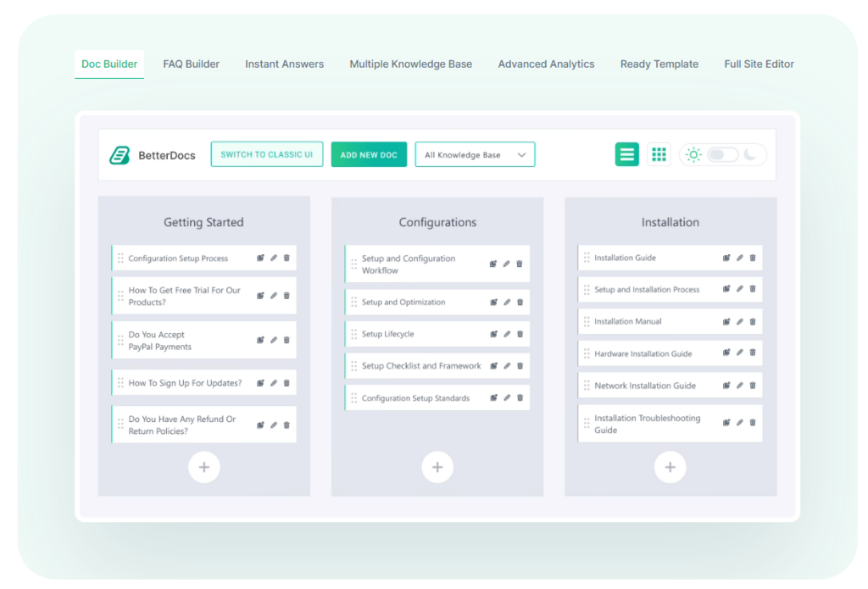Edit the Do You Accept PayPal Payments doc
The image size is (868, 589).
click(272, 340)
